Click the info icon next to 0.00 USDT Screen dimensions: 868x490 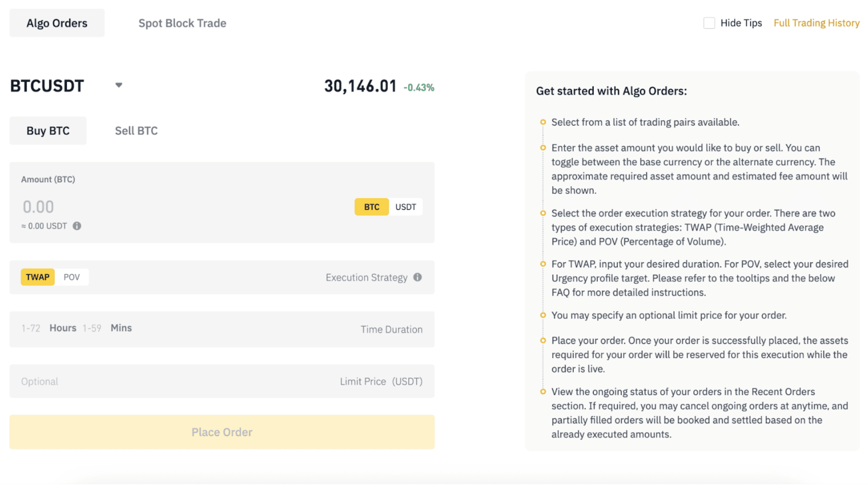point(77,226)
